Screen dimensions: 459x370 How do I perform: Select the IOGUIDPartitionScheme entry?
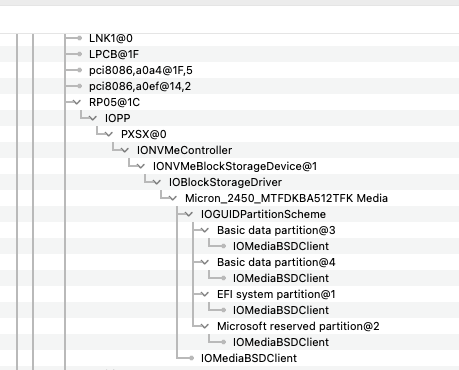point(263,214)
